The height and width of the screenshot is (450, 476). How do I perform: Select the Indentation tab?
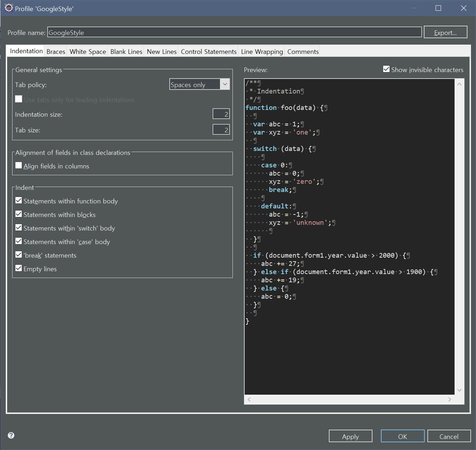(x=26, y=51)
